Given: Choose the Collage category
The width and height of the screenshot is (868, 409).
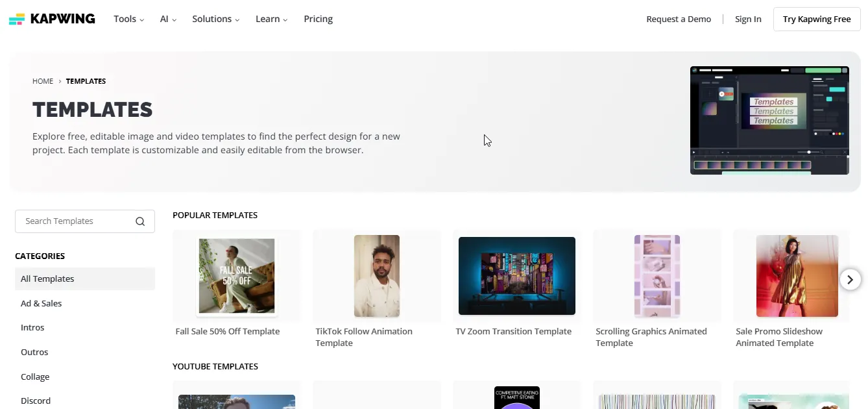Looking at the screenshot, I should (35, 377).
